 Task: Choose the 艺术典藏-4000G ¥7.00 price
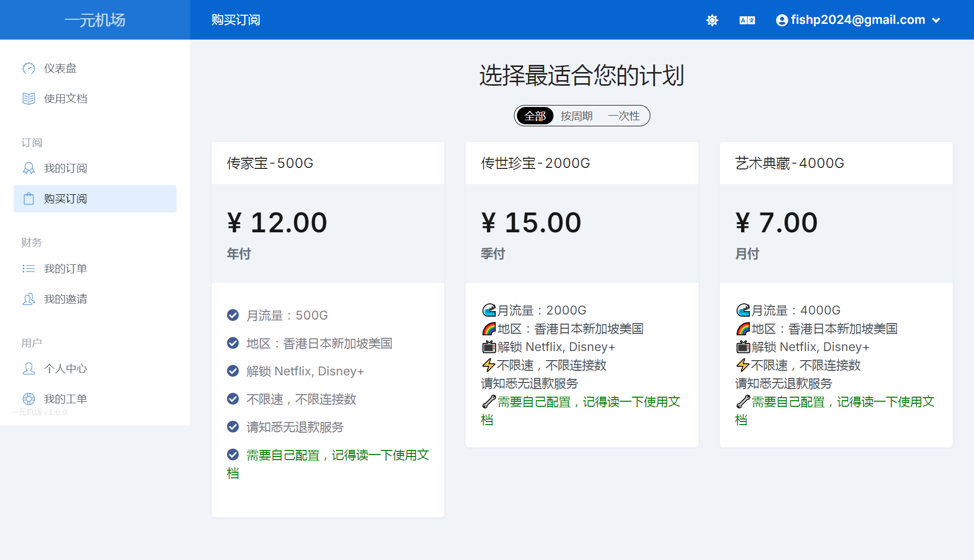(776, 223)
